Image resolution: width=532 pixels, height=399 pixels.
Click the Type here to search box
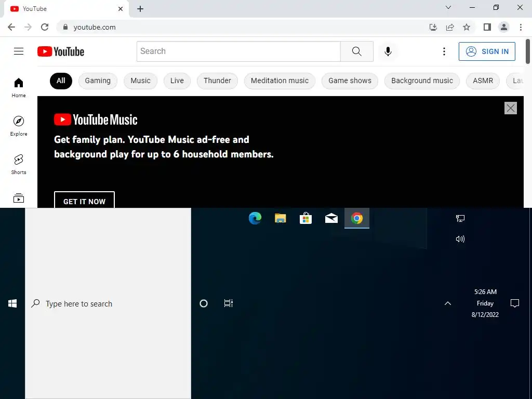pos(108,303)
